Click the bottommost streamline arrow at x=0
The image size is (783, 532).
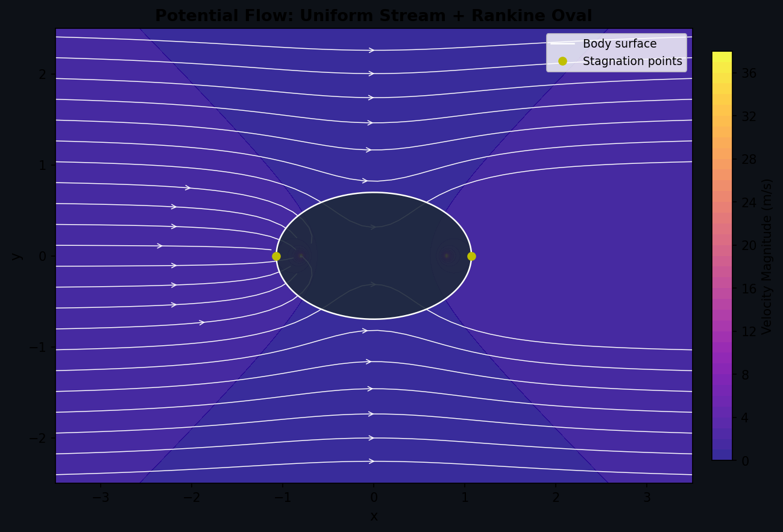click(371, 461)
